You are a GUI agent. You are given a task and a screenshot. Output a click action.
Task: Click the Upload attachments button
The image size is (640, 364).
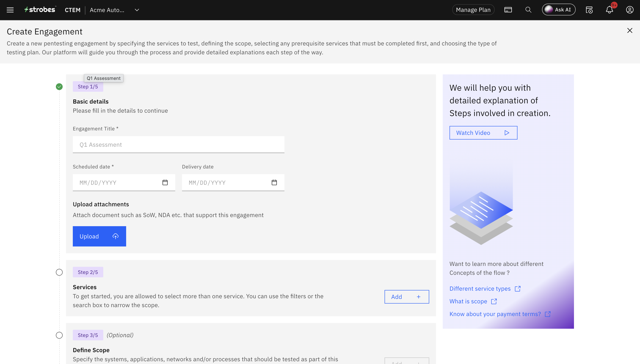pyautogui.click(x=99, y=236)
